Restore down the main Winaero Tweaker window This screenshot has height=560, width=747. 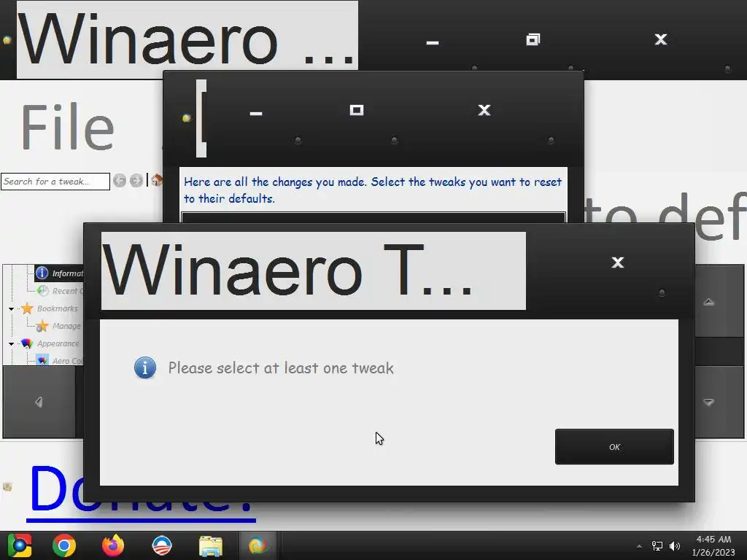coord(533,39)
